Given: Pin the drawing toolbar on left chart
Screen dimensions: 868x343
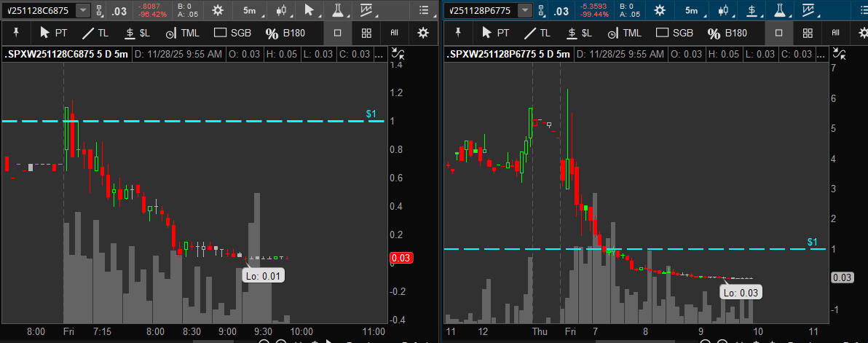Looking at the screenshot, I should tap(15, 33).
